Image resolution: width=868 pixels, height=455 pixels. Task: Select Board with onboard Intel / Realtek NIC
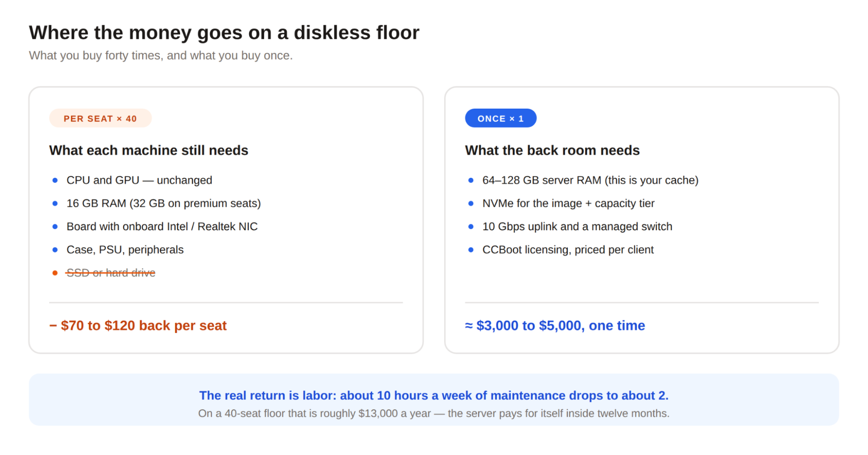[x=162, y=226]
